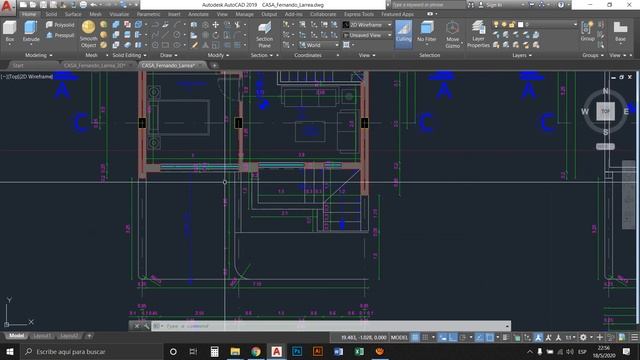This screenshot has width=640, height=360.
Task: Click the No Filter selection icon
Action: [x=427, y=32]
